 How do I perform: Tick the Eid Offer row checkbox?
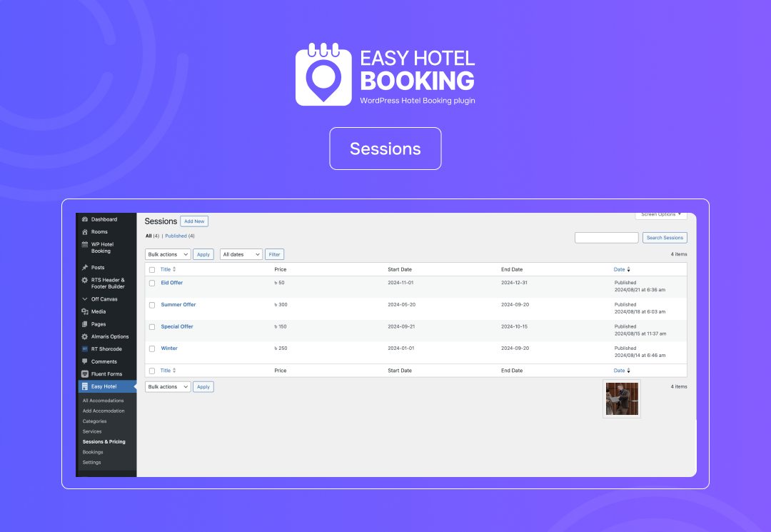(152, 283)
